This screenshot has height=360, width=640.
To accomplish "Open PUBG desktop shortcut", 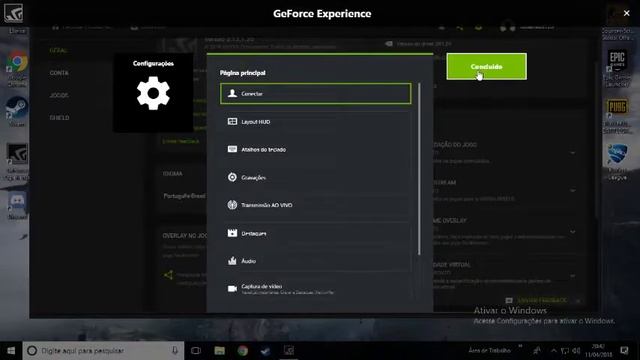I will [x=617, y=116].
